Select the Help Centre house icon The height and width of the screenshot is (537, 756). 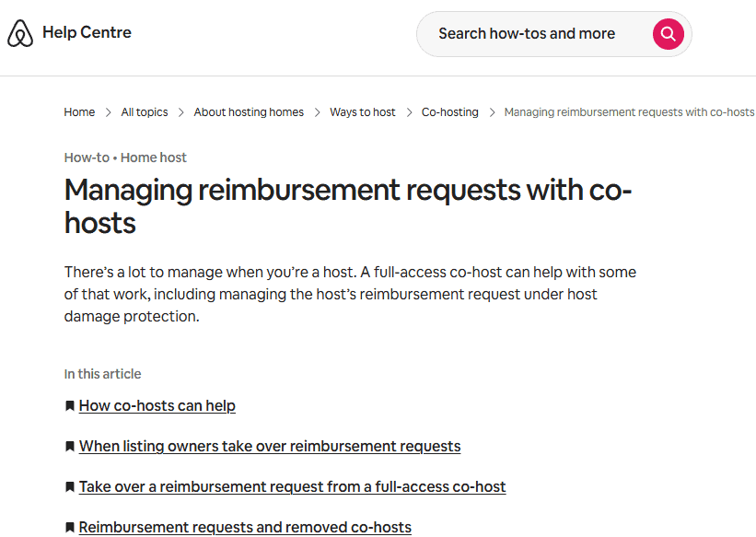(x=20, y=32)
